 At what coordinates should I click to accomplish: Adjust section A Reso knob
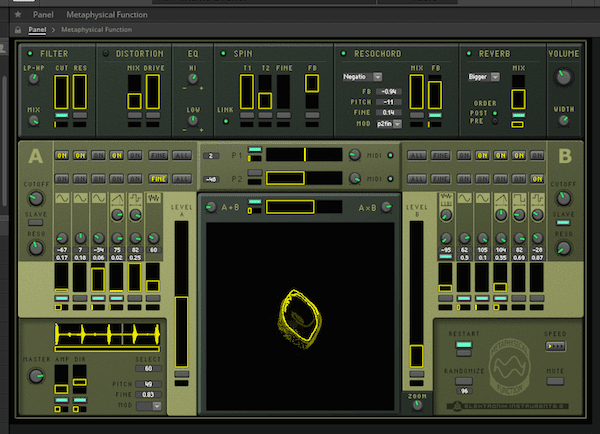pyautogui.click(x=36, y=248)
